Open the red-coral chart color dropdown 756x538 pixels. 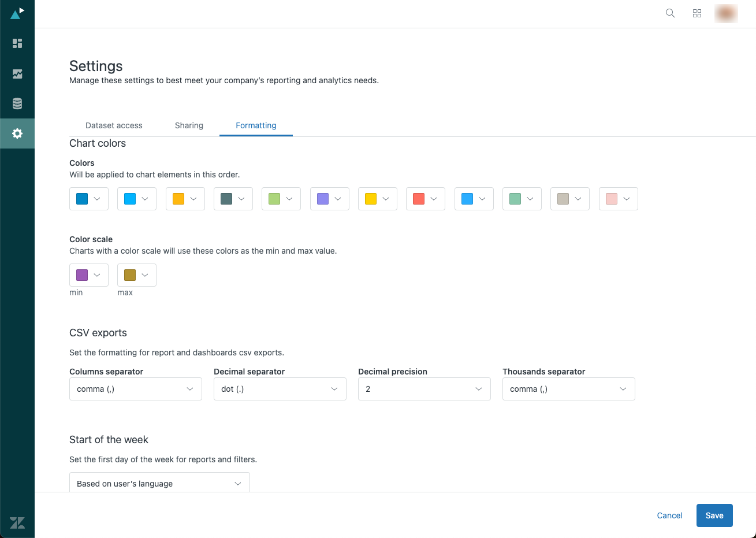(426, 199)
